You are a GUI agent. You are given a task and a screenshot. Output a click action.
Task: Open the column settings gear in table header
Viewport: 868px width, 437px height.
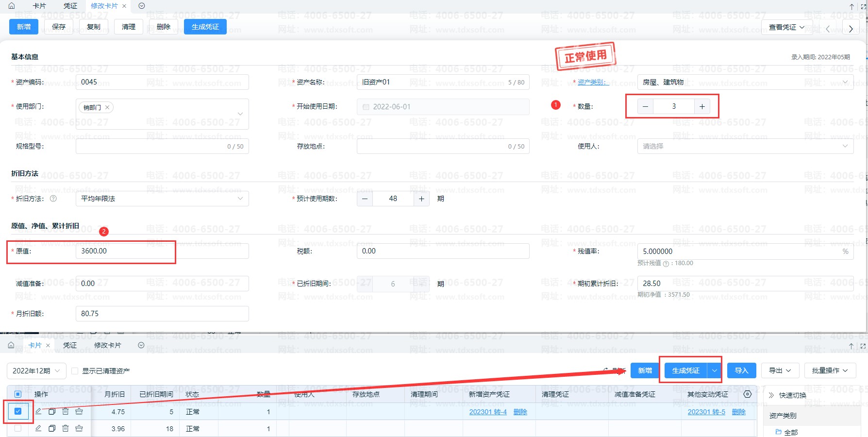coord(748,394)
